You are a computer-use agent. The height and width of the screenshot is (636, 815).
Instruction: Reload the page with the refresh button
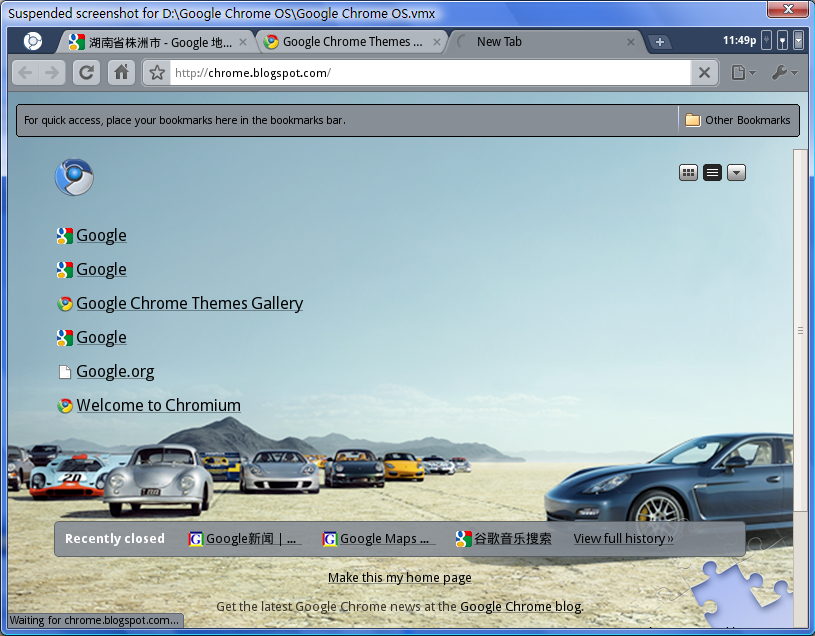point(86,73)
